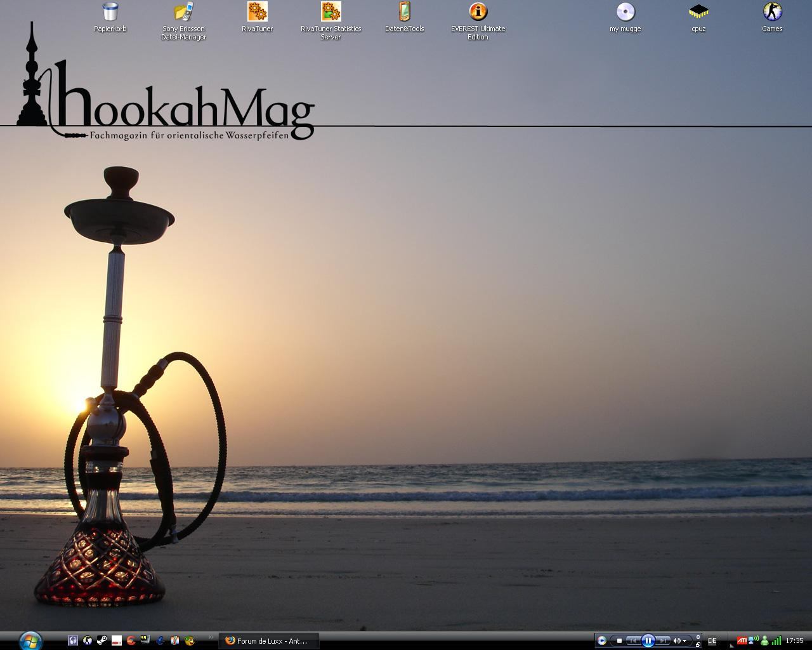Open wireless network tray icon

(x=754, y=640)
